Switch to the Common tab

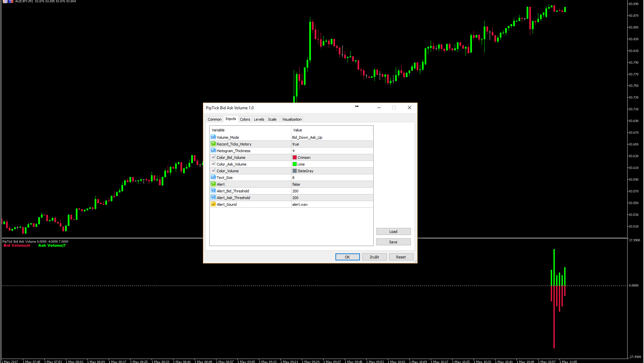click(214, 119)
